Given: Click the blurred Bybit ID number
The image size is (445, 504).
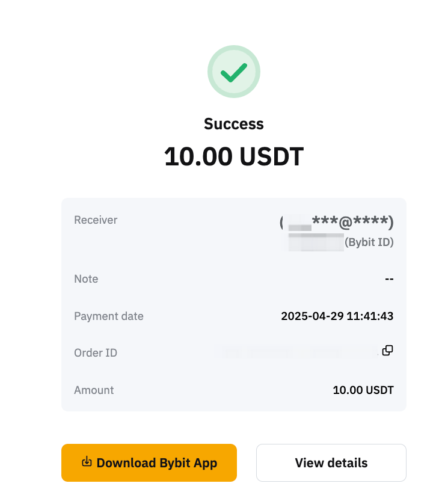Looking at the screenshot, I should 316,243.
